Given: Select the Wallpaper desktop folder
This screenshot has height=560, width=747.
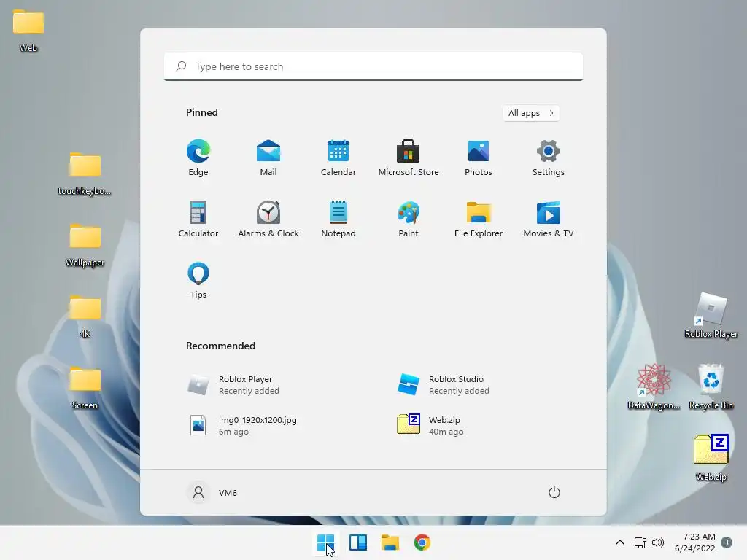Looking at the screenshot, I should pos(85,245).
